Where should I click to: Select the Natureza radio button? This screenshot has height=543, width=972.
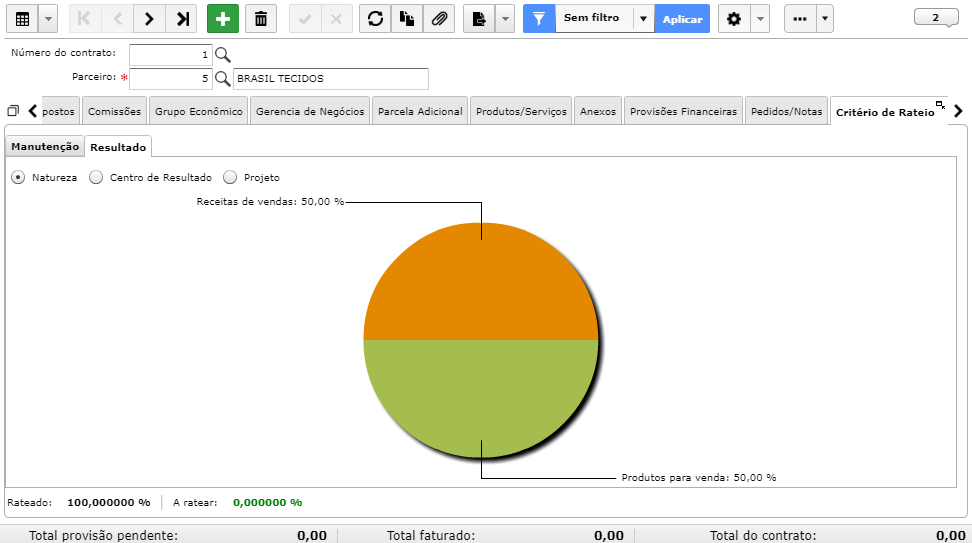tap(19, 177)
